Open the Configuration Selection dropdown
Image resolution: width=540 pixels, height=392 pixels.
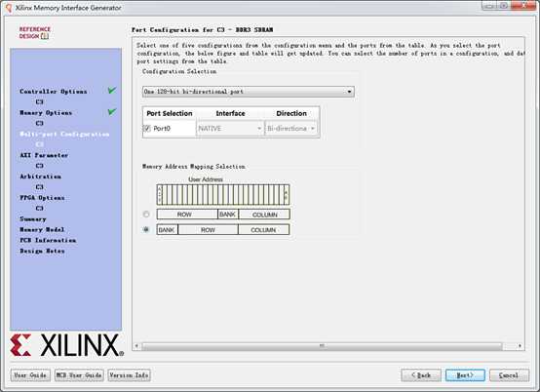pos(249,92)
